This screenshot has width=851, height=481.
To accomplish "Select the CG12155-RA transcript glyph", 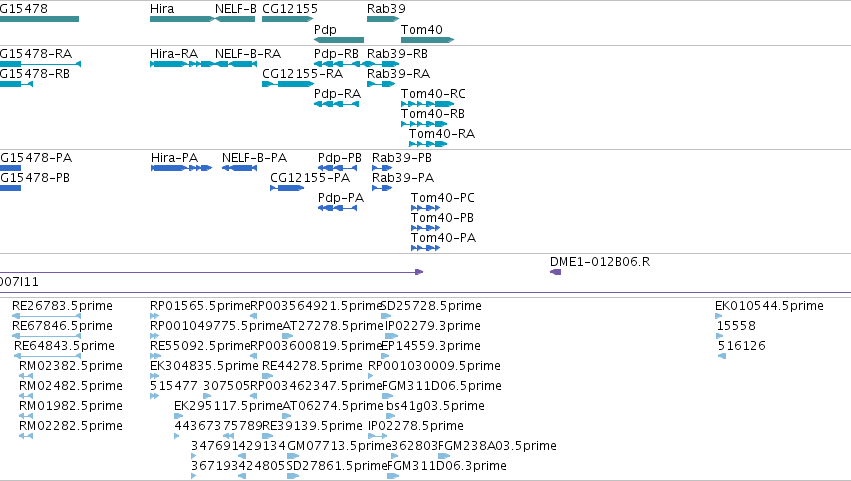I will (x=288, y=84).
